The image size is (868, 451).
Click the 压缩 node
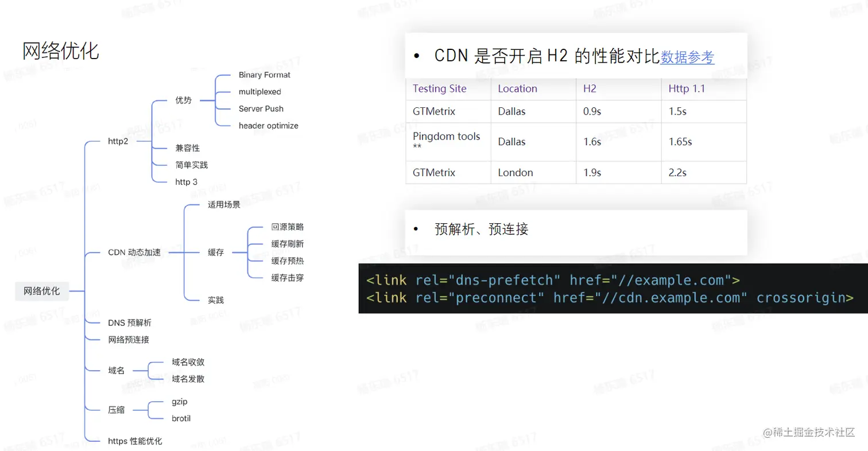coord(117,410)
